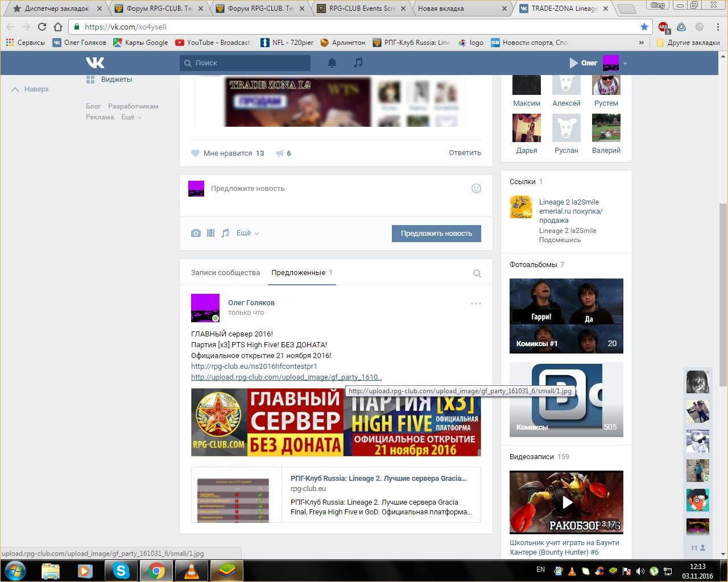Expand the Ещё attachment dropdown
This screenshot has width=728, height=582.
(x=247, y=233)
